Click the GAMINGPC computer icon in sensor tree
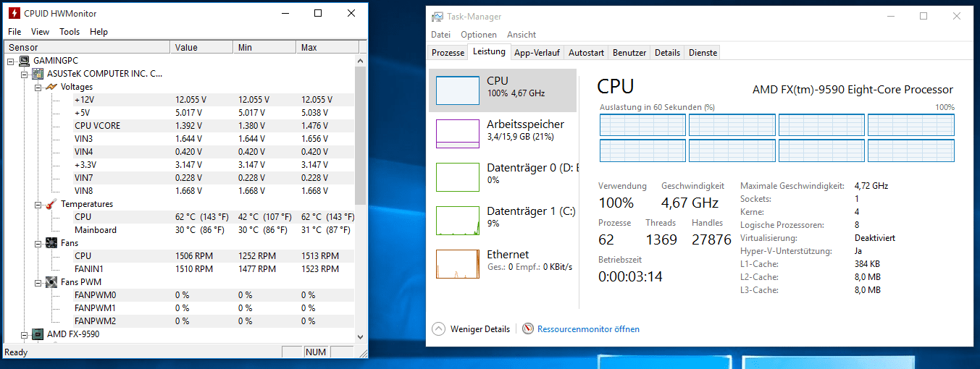The width and height of the screenshot is (980, 369). [x=24, y=61]
